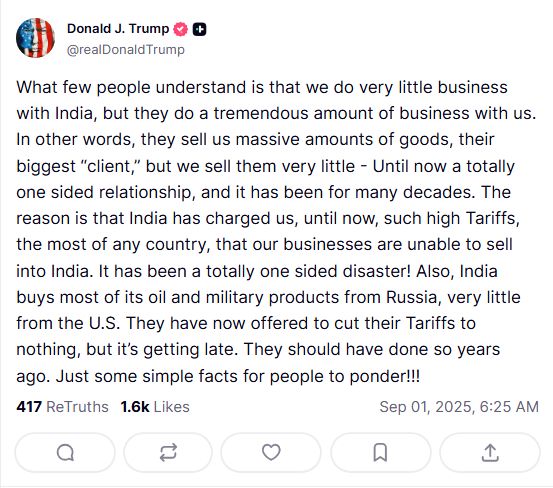Open the Sep 01, 2025, 6:25 AM timestamp

pyautogui.click(x=459, y=407)
